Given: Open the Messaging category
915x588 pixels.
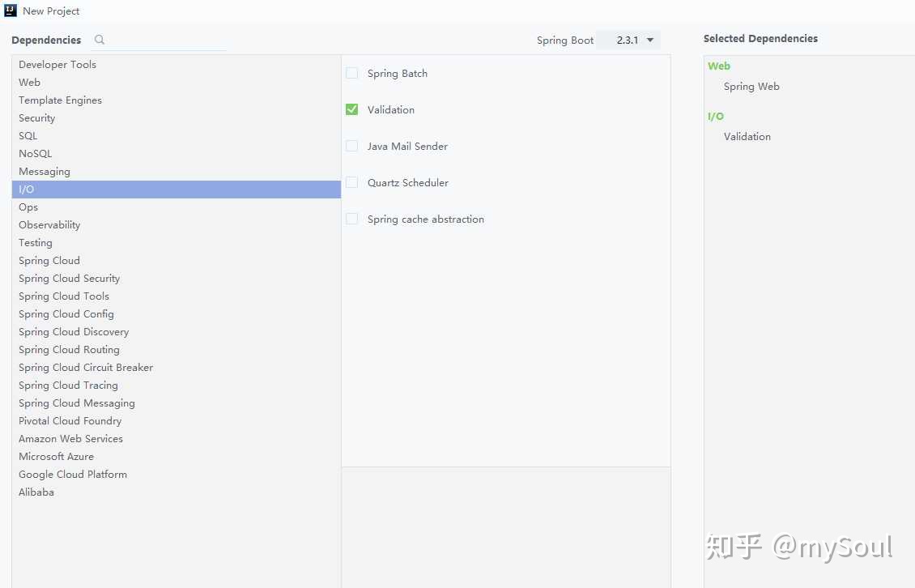Looking at the screenshot, I should tap(177, 171).
